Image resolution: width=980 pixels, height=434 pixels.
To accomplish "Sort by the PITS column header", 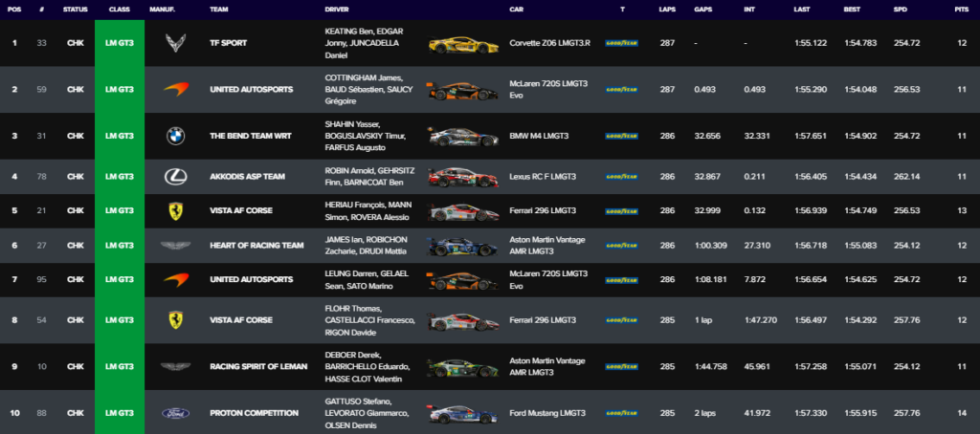I will coord(961,10).
